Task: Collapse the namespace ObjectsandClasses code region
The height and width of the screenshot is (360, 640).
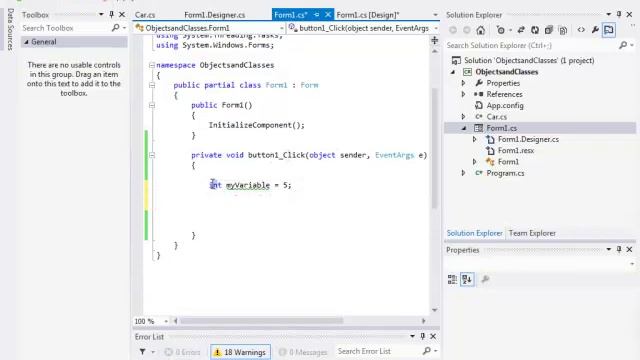Action: point(152,65)
